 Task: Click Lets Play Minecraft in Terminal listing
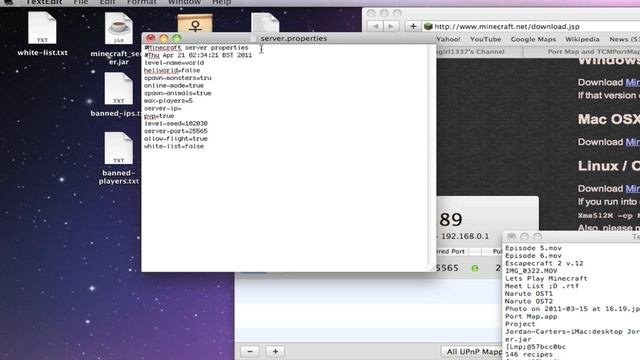546,278
